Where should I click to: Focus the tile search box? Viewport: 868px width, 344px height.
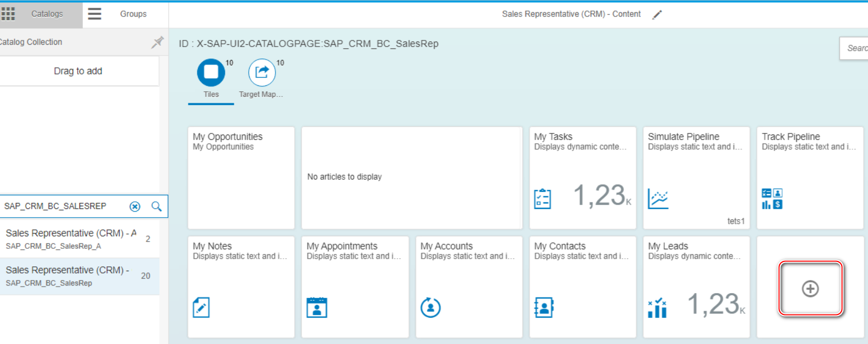coord(855,48)
